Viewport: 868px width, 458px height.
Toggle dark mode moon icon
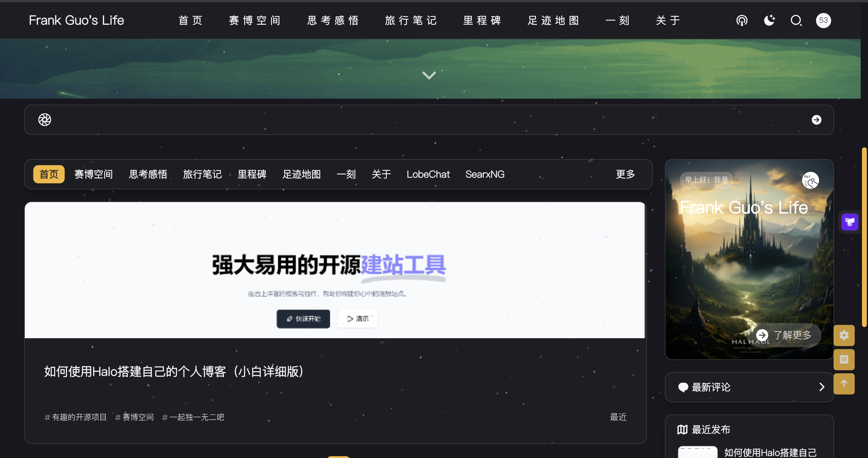[769, 21]
